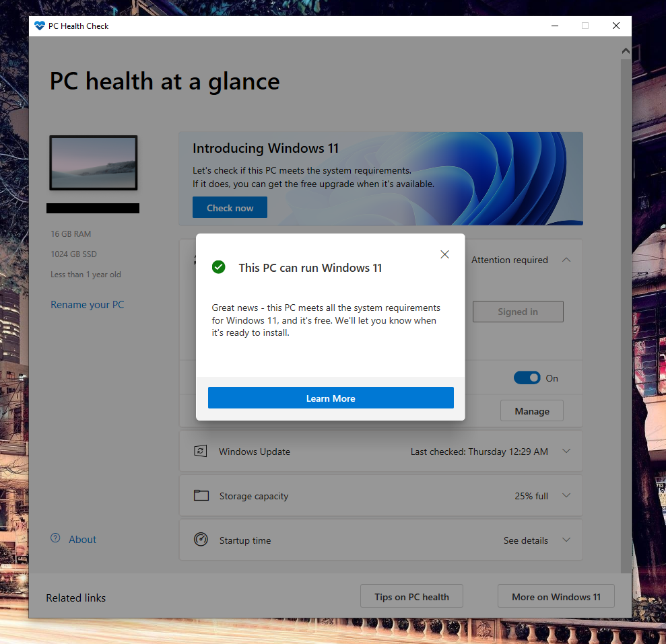This screenshot has width=666, height=644.
Task: Click the Storage capacity row label
Action: coord(254,496)
